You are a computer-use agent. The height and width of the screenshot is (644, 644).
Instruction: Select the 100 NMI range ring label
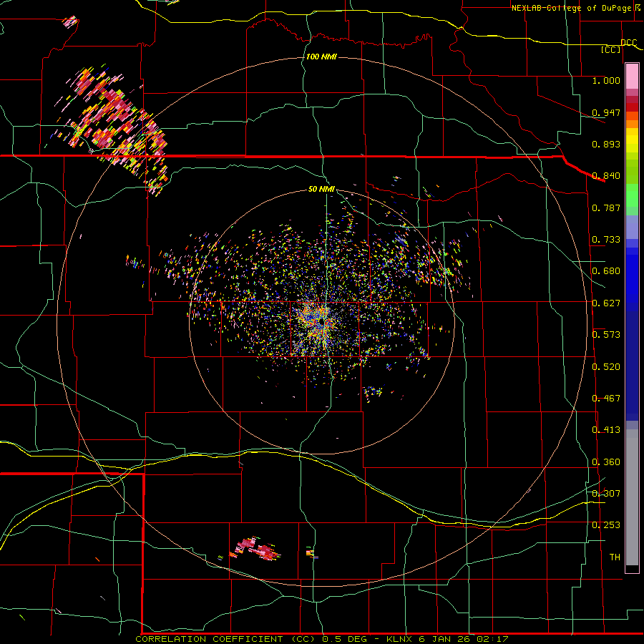coord(321,57)
